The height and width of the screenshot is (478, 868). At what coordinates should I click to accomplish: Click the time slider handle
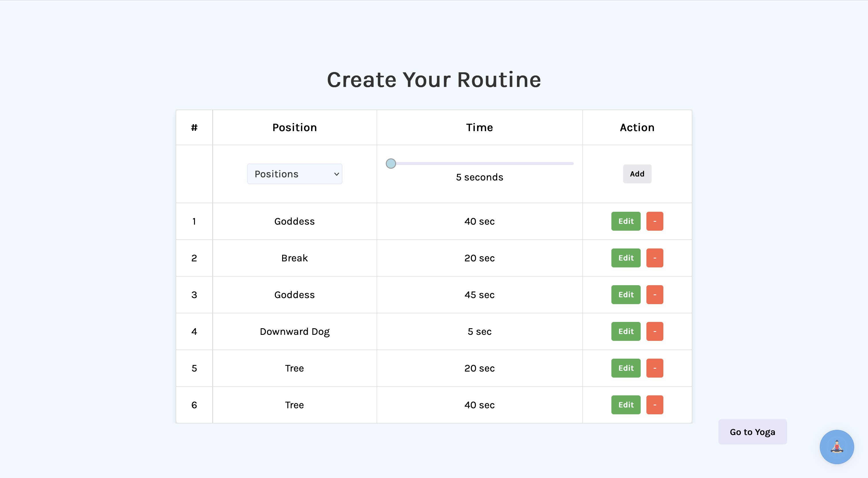click(391, 164)
